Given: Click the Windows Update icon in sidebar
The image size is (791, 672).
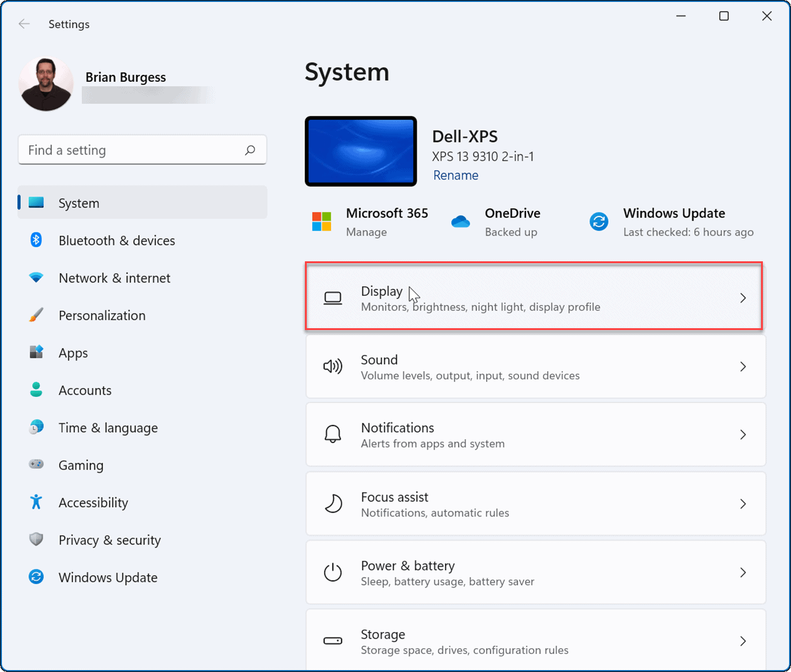Looking at the screenshot, I should click(x=36, y=577).
